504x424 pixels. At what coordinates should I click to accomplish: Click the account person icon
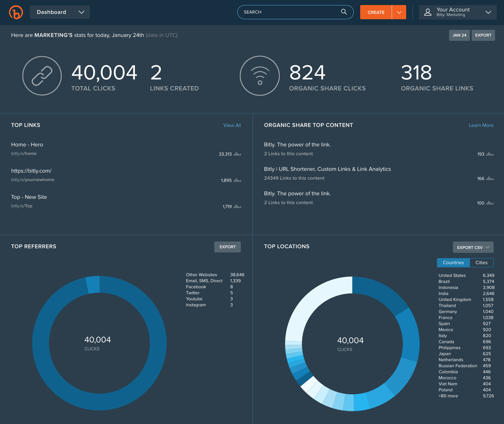(x=427, y=12)
